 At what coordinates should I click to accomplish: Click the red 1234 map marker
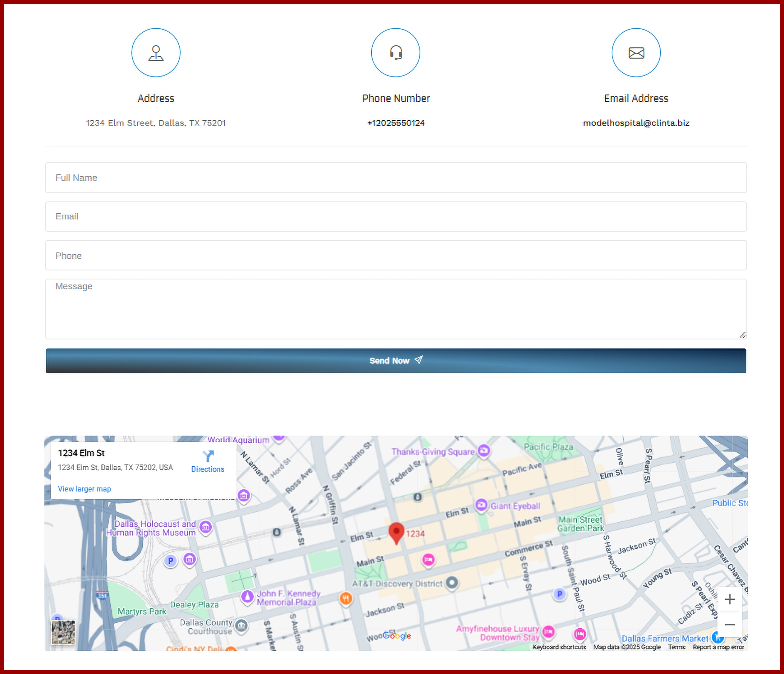click(396, 532)
